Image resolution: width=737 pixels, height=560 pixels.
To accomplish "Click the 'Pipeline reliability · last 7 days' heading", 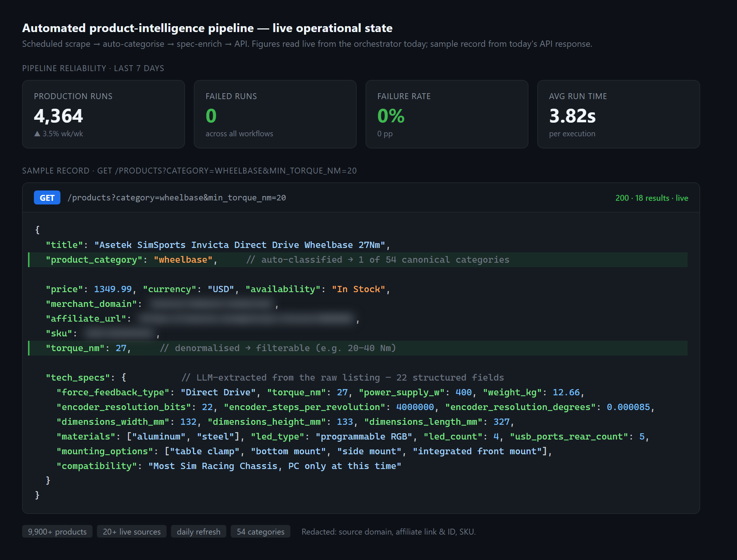I will 93,68.
